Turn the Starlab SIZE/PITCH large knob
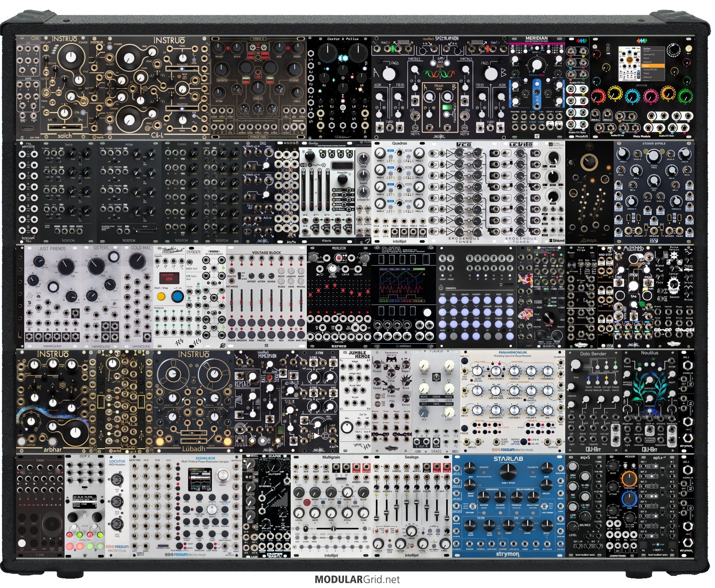This screenshot has height=588, width=715. point(508,472)
